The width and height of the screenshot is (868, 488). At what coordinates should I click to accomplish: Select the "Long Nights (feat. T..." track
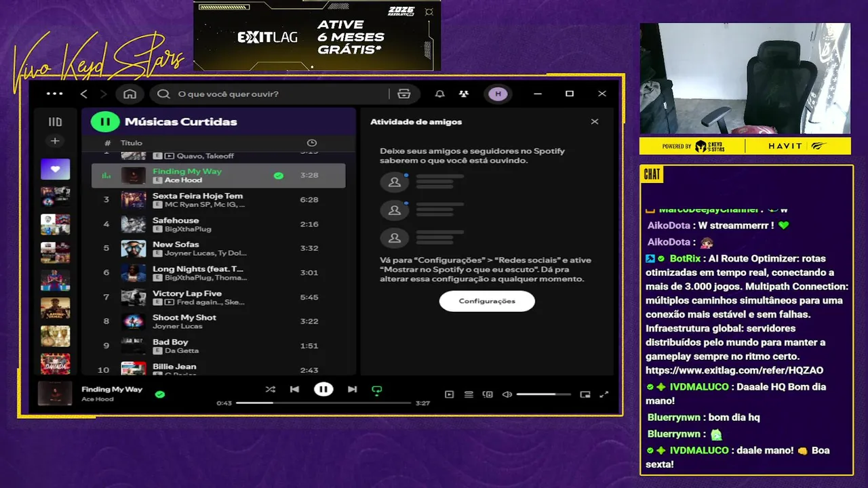pos(218,272)
